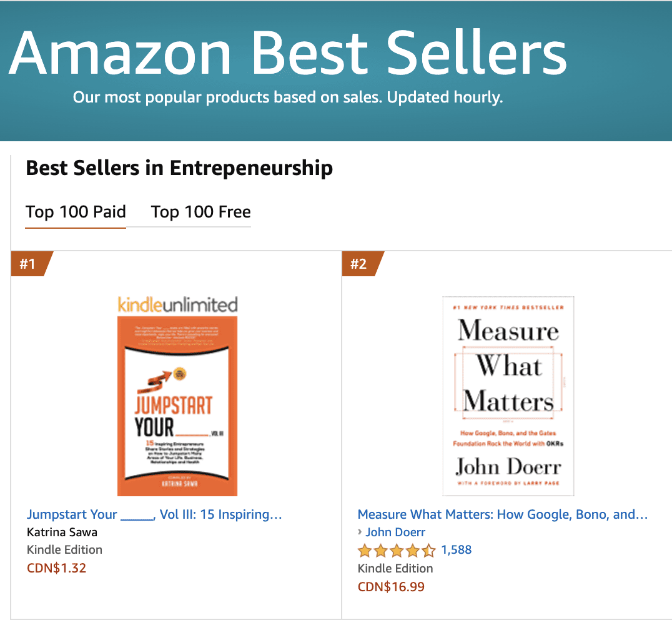The width and height of the screenshot is (672, 620).
Task: Click the #1 rank badge
Action: pos(28,264)
